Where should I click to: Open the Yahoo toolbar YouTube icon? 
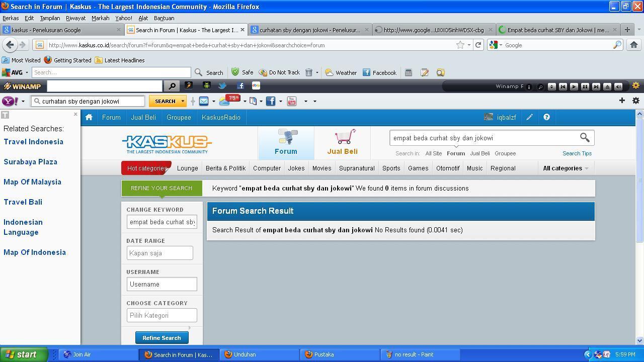click(292, 101)
